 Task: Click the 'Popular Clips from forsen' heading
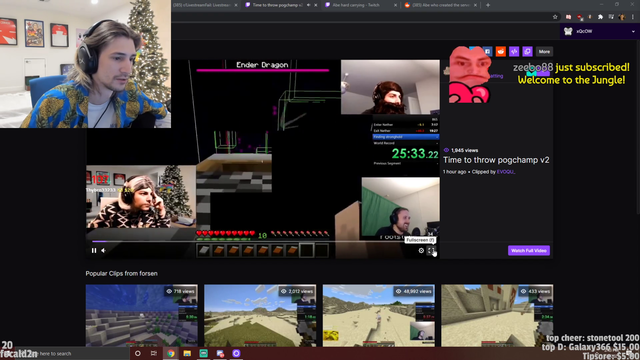point(122,273)
